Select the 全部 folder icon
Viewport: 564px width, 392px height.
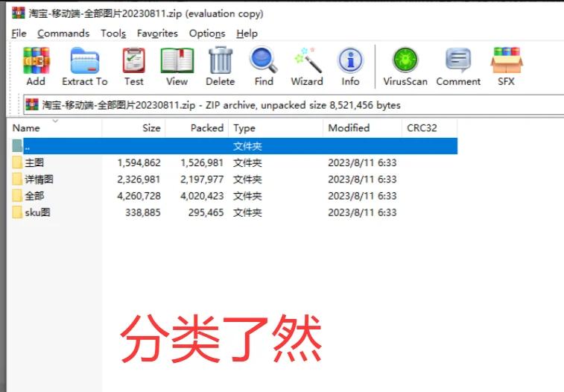17,196
